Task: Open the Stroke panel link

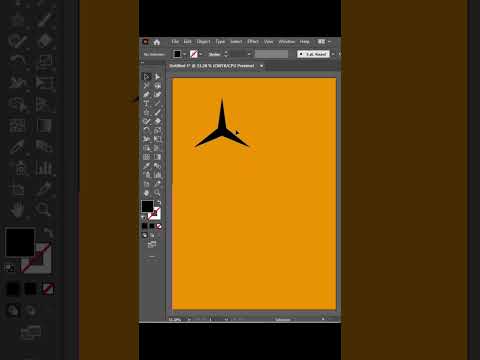Action: (x=214, y=54)
